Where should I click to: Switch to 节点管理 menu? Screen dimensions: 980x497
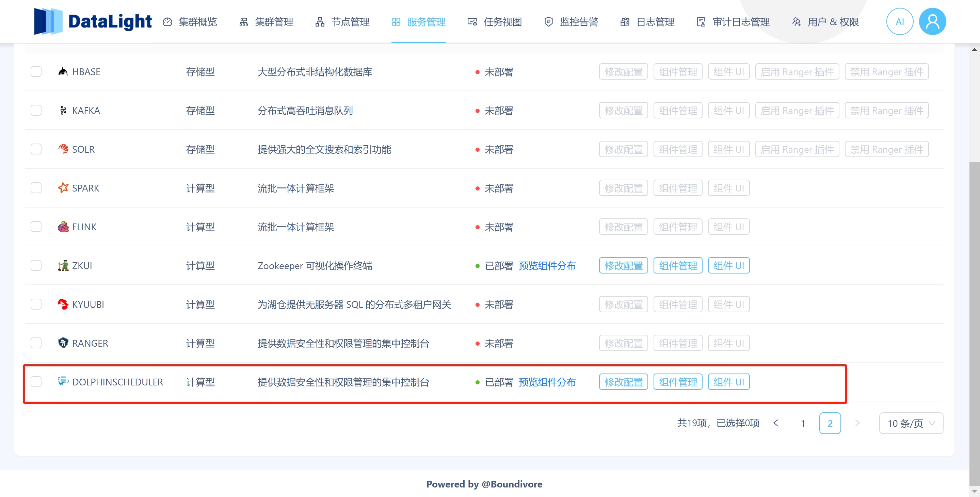coord(342,22)
